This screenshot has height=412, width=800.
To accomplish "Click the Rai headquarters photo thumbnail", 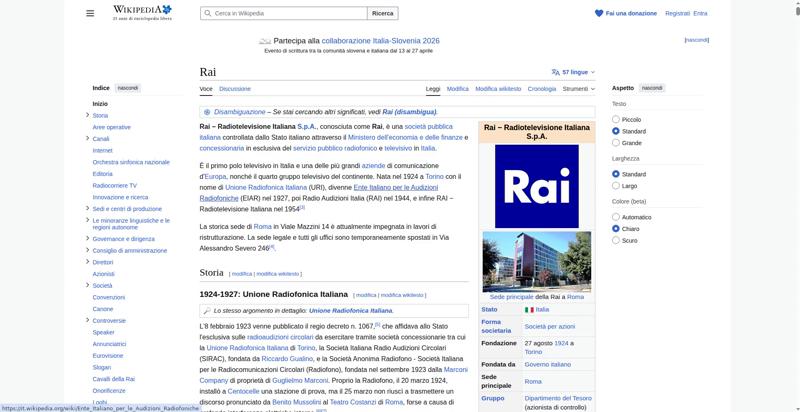I will click(x=536, y=262).
